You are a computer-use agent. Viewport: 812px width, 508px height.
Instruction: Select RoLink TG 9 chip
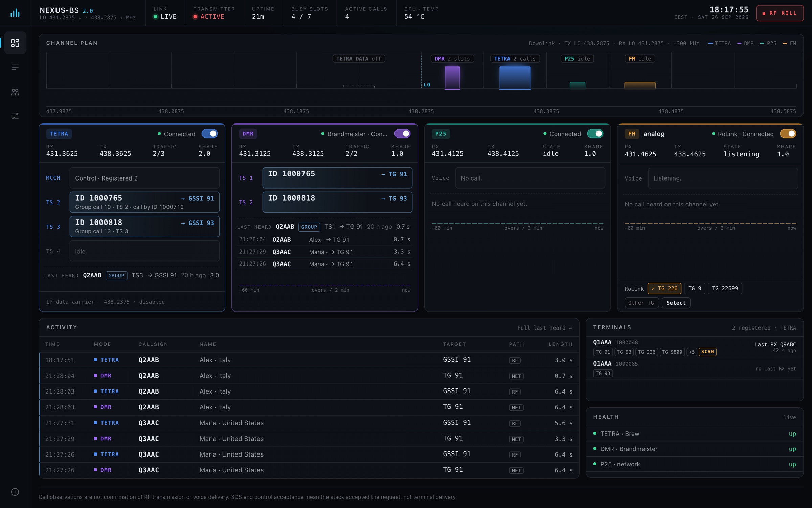[695, 288]
